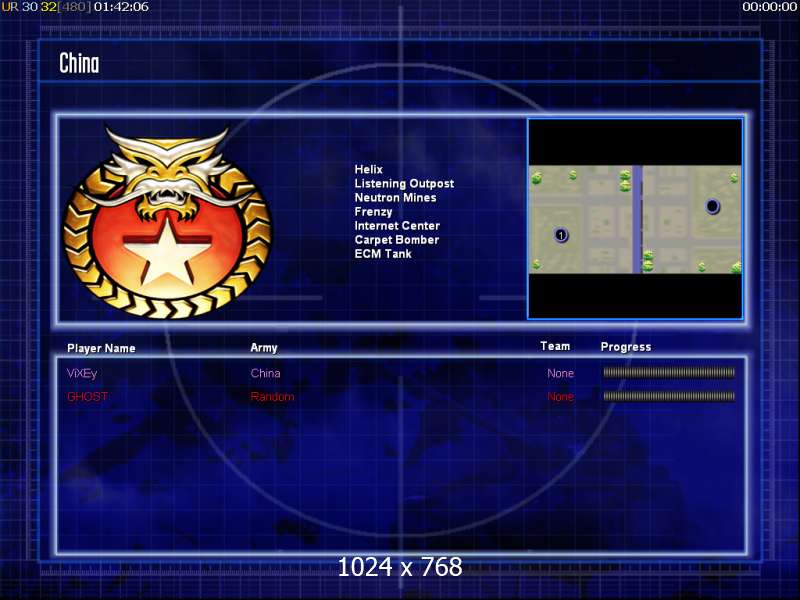Click the map preview thumbnail
Image resolution: width=800 pixels, height=600 pixels.
tap(635, 219)
